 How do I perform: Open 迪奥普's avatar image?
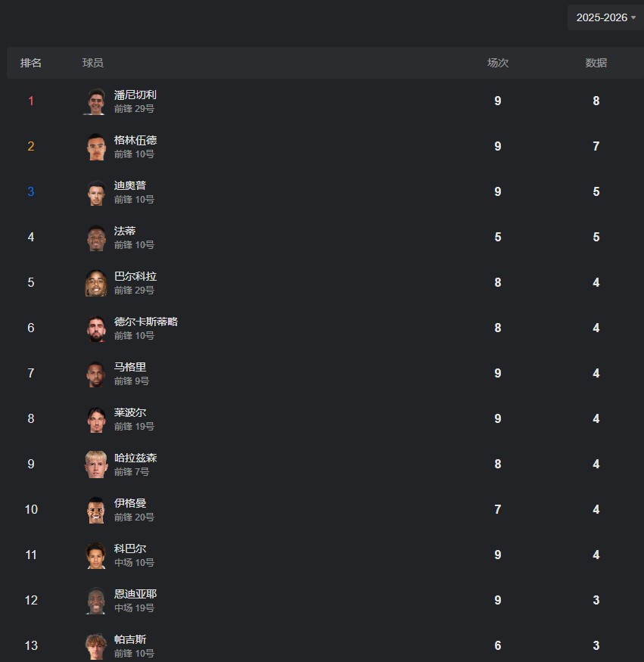tap(95, 192)
